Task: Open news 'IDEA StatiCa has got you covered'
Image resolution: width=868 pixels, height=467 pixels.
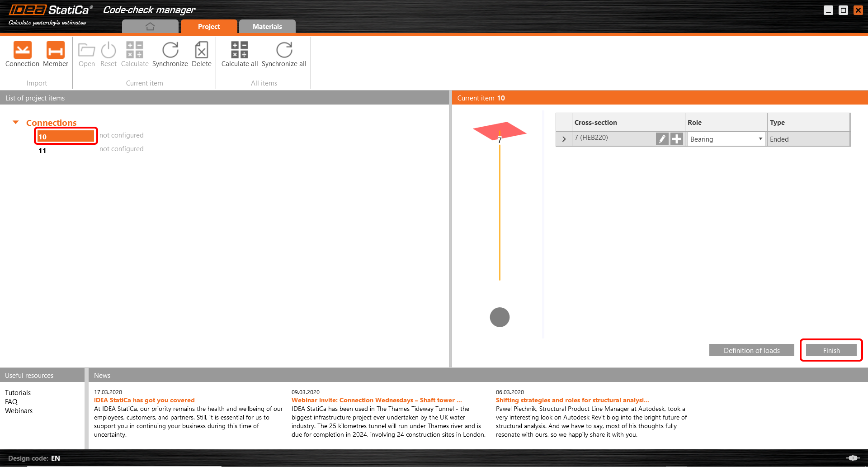Action: (x=144, y=400)
